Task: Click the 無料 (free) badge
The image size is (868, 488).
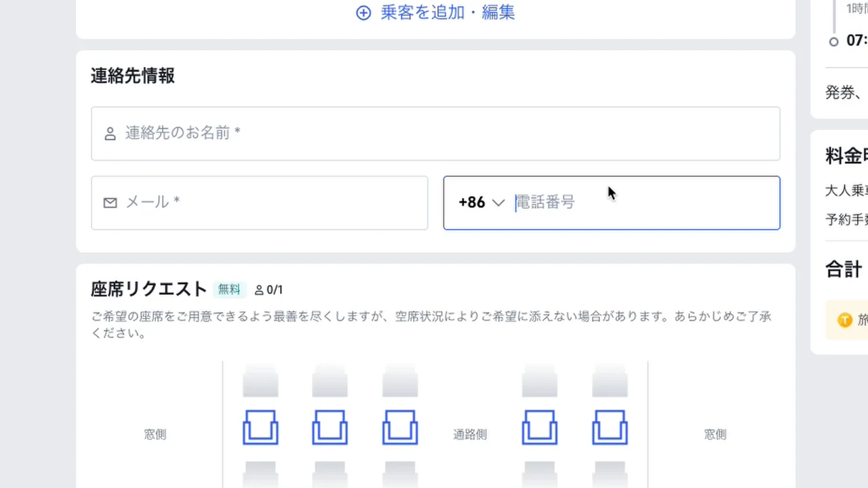Action: 229,289
